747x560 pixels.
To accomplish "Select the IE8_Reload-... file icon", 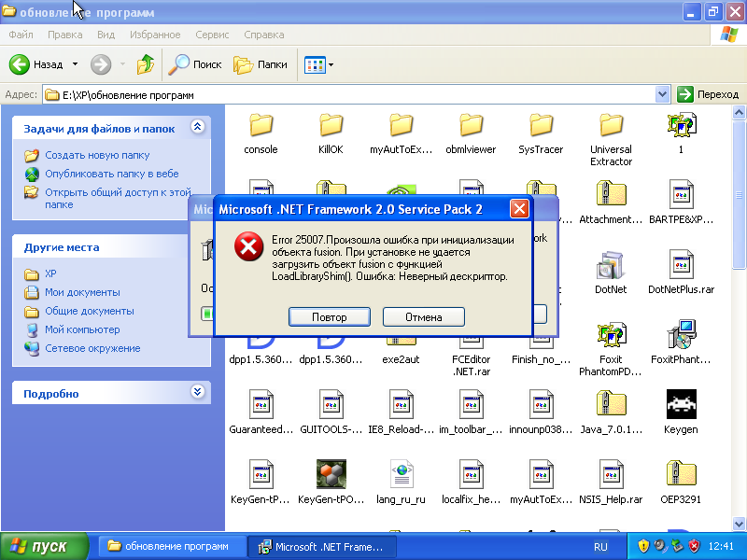I will pyautogui.click(x=401, y=404).
